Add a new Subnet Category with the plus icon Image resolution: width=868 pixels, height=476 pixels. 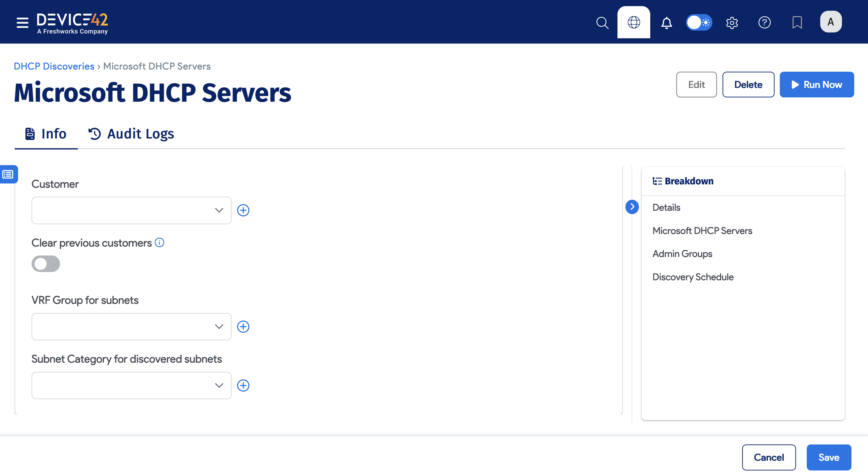243,385
